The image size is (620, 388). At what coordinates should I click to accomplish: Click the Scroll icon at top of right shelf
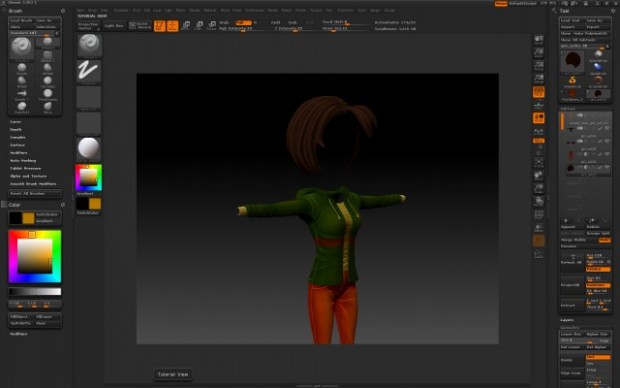[539, 40]
